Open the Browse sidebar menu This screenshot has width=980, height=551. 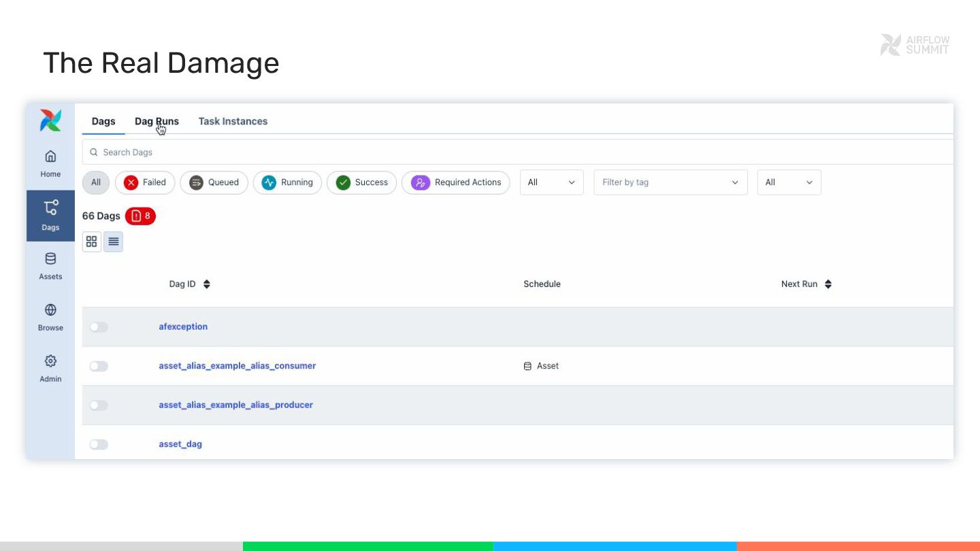50,318
